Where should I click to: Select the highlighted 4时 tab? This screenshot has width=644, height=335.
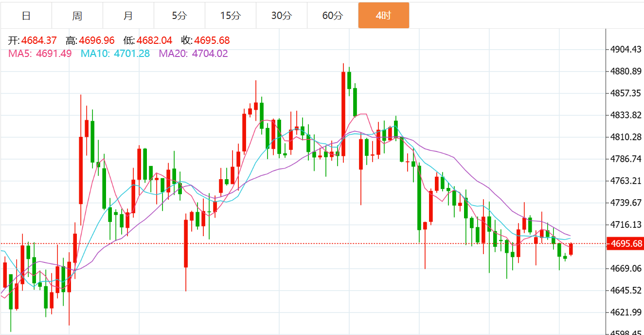click(384, 16)
